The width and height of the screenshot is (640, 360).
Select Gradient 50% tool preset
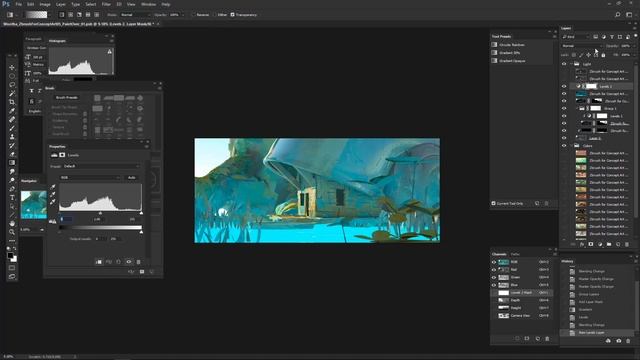click(509, 53)
